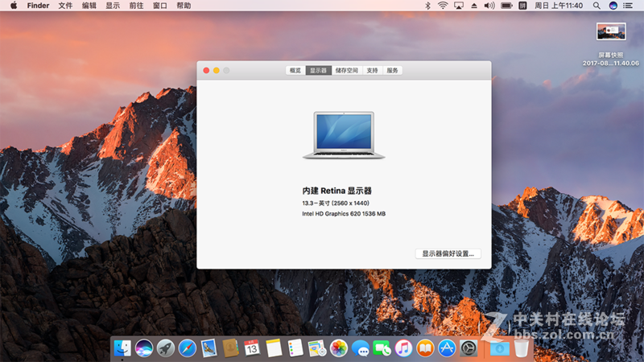Open the Finder menu in the menu bar
This screenshot has height=362, width=644.
click(x=38, y=6)
